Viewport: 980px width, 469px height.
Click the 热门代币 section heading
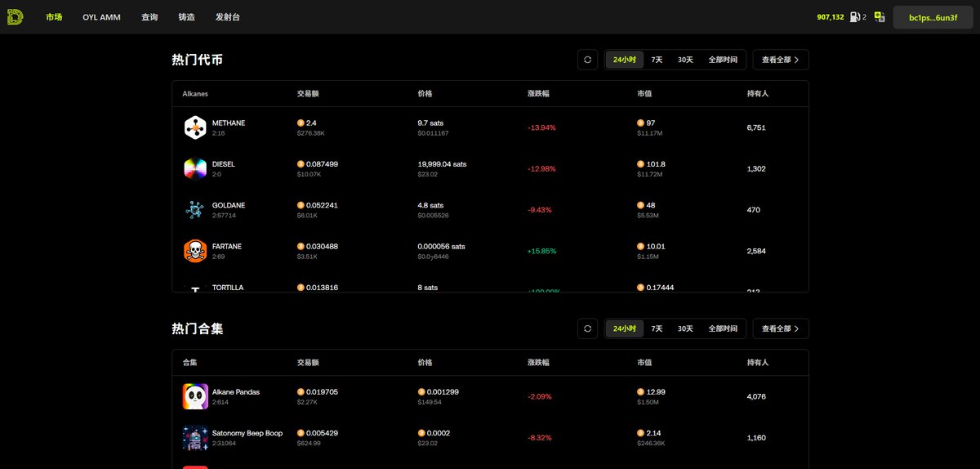198,60
